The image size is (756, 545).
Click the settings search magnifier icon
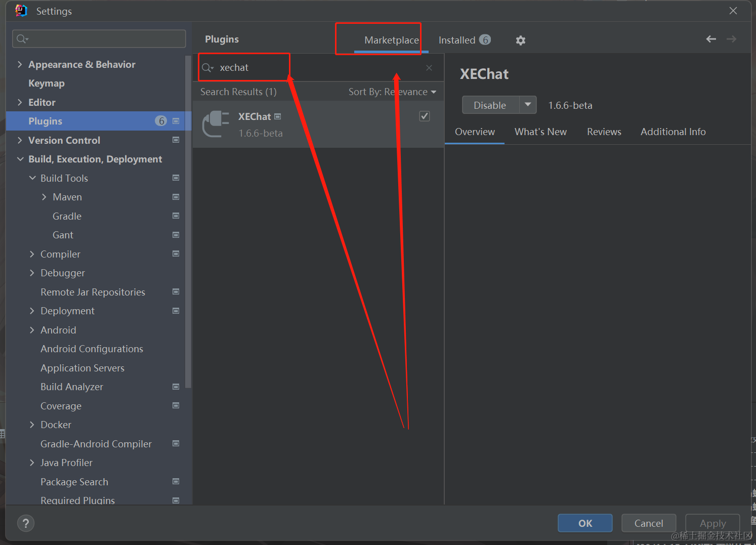22,39
